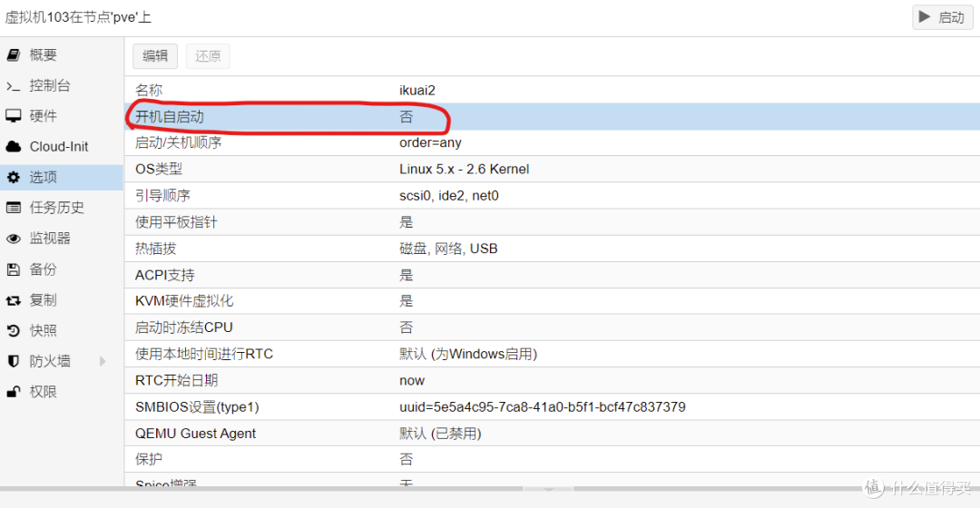Start the VM with 启动 button
Image resolution: width=980 pixels, height=508 pixels.
click(x=943, y=17)
